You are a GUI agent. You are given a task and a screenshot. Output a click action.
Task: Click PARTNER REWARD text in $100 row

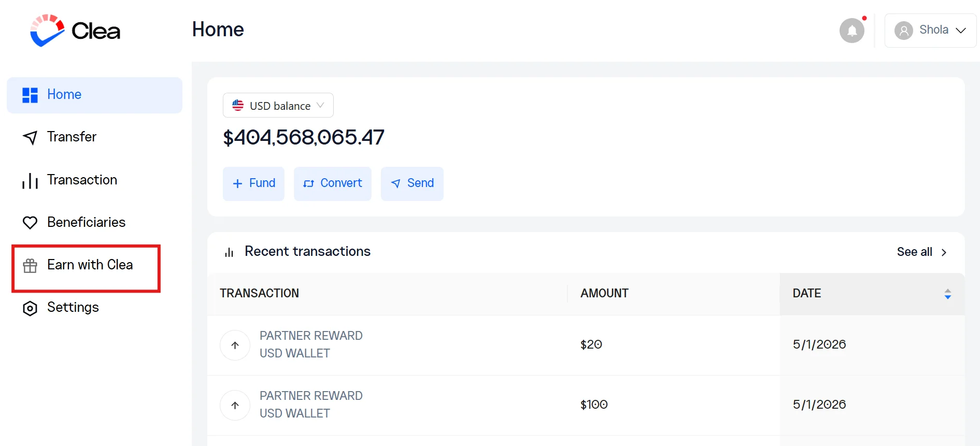311,396
